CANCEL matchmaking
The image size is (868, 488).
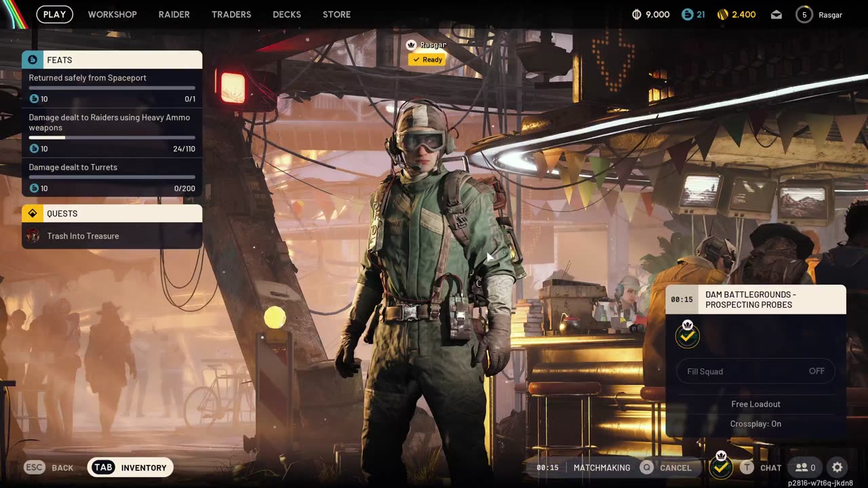[x=666, y=468]
